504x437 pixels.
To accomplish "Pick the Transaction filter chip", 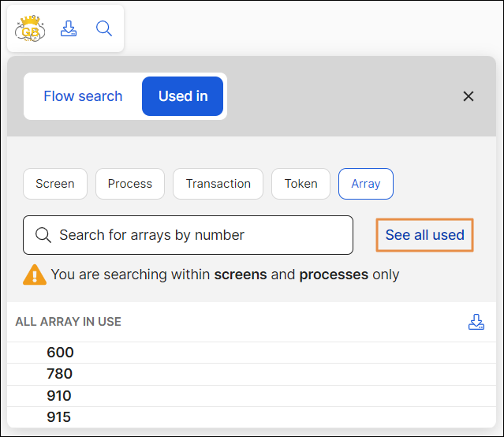I will coord(218,184).
